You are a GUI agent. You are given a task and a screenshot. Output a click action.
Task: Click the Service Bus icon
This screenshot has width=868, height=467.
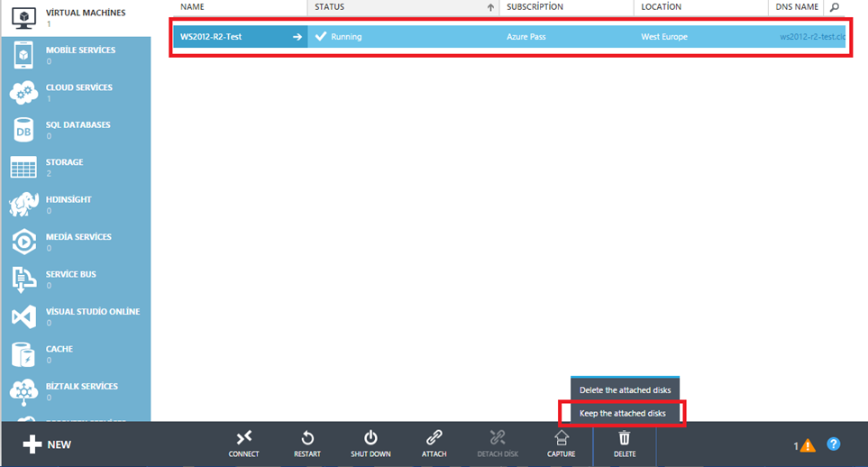23,279
